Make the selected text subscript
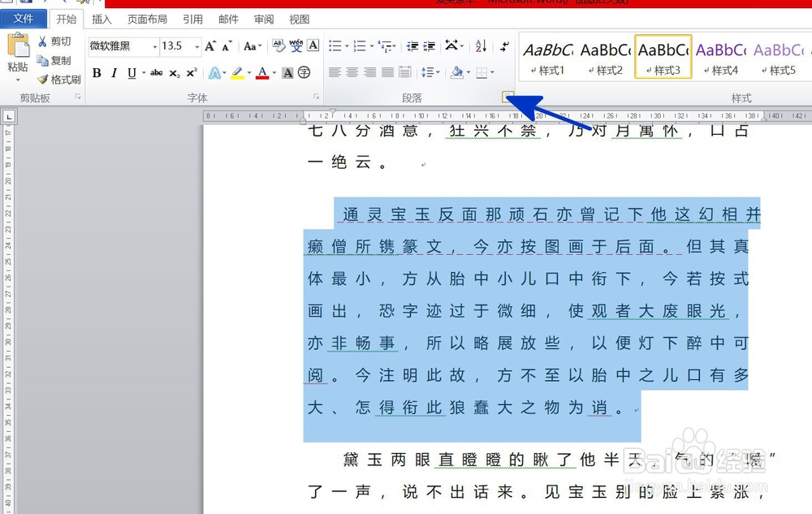Screen dimensions: 812x514 click(x=174, y=73)
